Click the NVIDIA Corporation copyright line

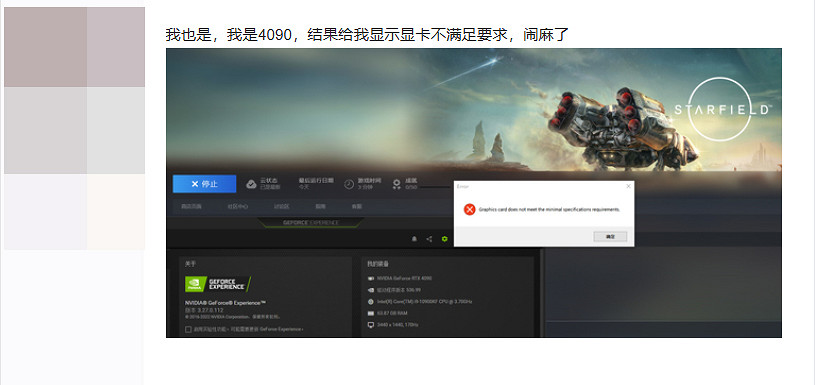(x=232, y=316)
